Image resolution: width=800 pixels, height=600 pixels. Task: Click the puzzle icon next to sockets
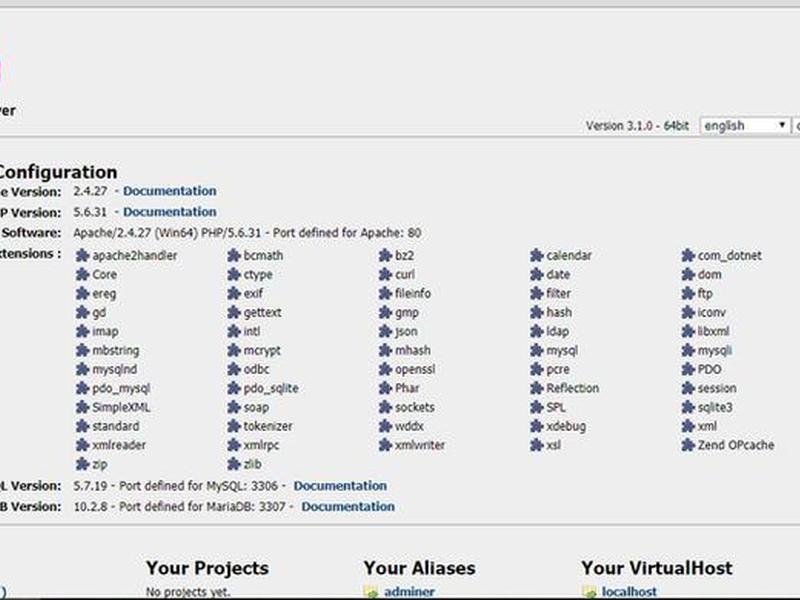pyautogui.click(x=385, y=407)
